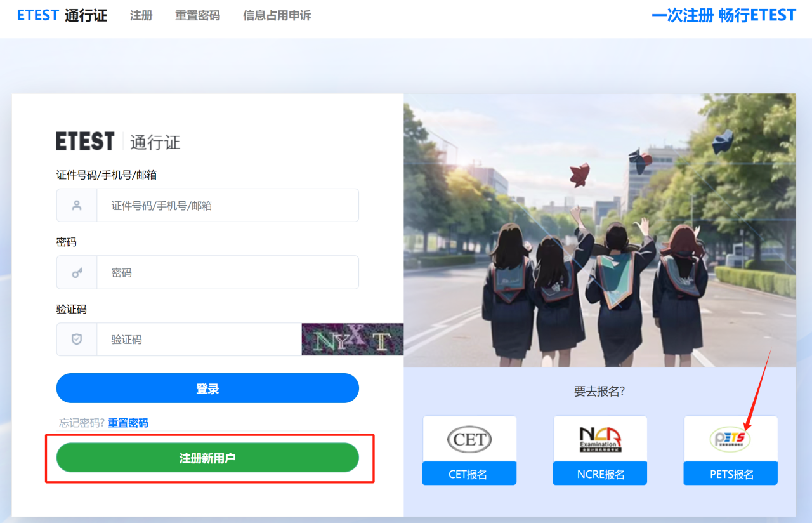The height and width of the screenshot is (523, 812).
Task: Select the NCRE报名 button
Action: tap(600, 474)
